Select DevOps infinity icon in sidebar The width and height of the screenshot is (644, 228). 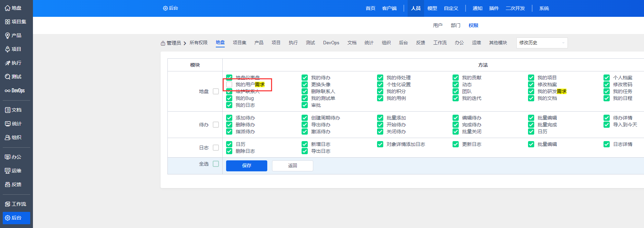point(8,91)
